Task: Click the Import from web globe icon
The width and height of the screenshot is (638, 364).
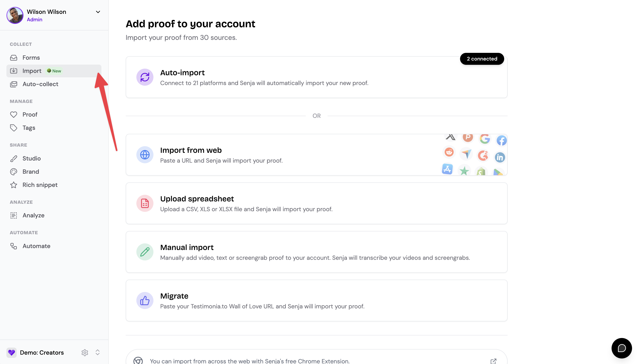Action: click(145, 155)
